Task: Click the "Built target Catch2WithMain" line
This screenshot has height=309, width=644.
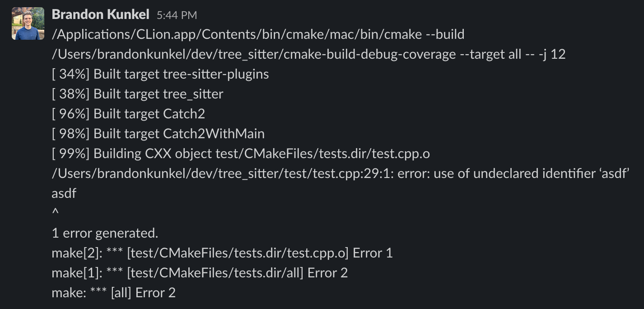Action: pyautogui.click(x=158, y=134)
